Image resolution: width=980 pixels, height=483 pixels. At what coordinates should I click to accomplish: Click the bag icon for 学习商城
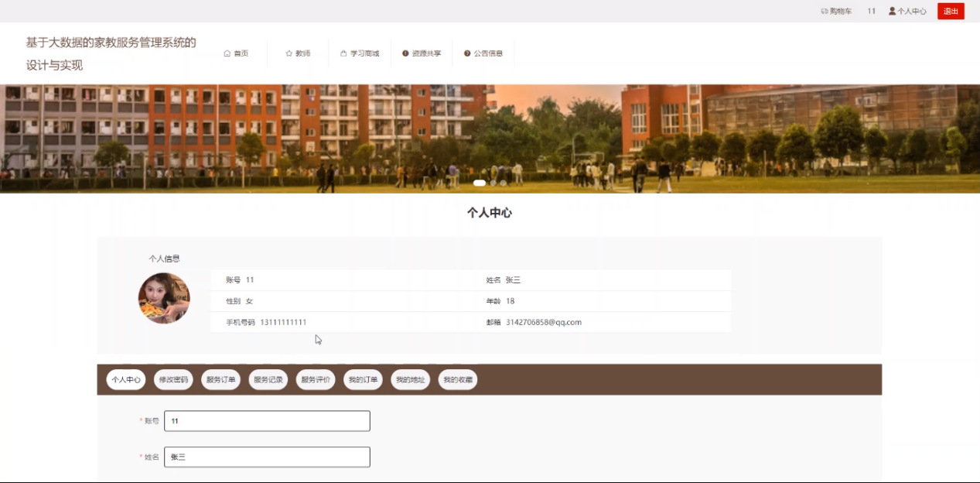coord(343,53)
